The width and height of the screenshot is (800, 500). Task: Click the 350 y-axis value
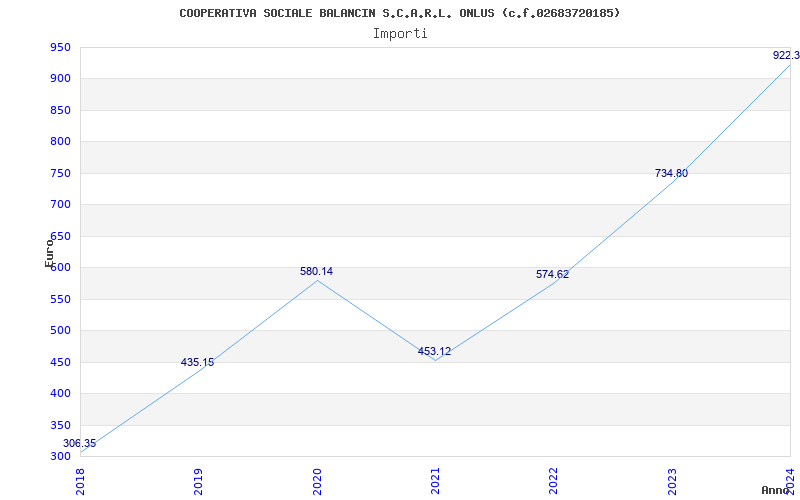pos(60,425)
